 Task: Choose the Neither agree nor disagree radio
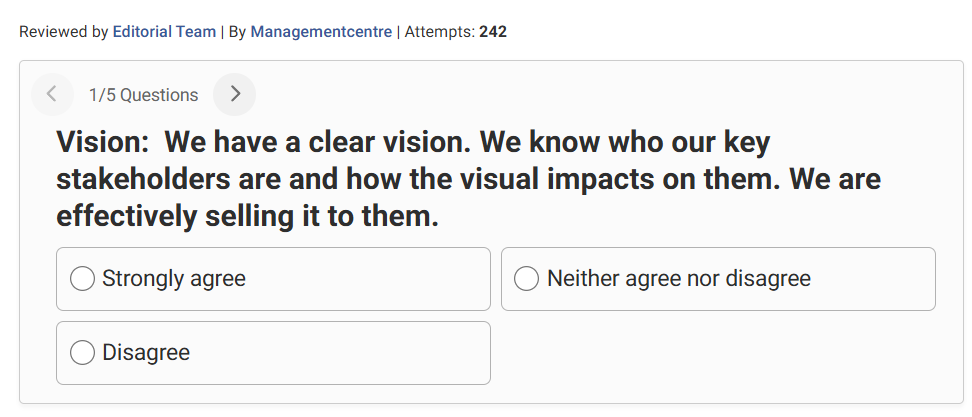[x=526, y=278]
